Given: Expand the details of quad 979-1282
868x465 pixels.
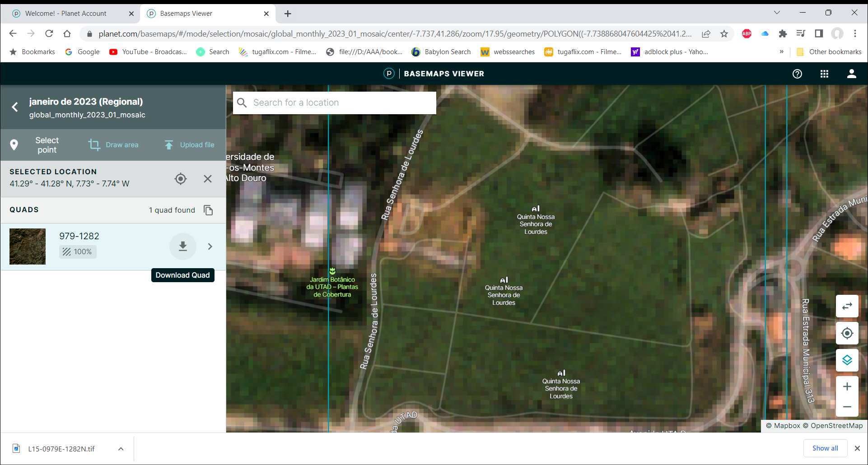Looking at the screenshot, I should [x=210, y=246].
